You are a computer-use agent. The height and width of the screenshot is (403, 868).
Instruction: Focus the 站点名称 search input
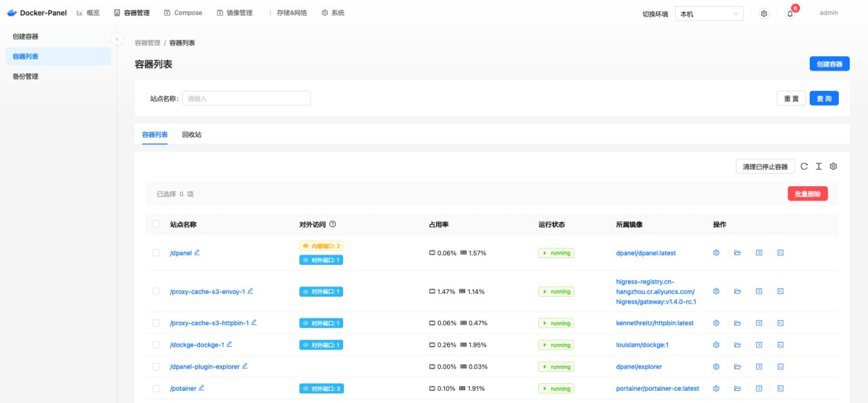(246, 98)
